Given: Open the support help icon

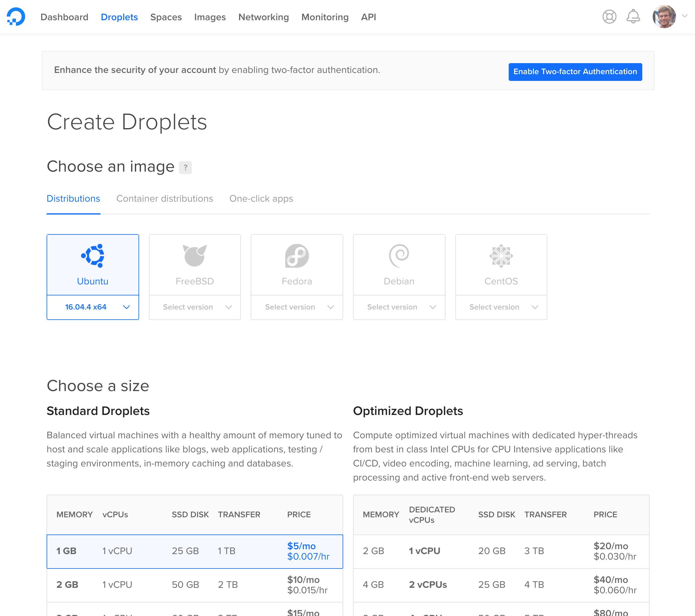Looking at the screenshot, I should coord(609,17).
